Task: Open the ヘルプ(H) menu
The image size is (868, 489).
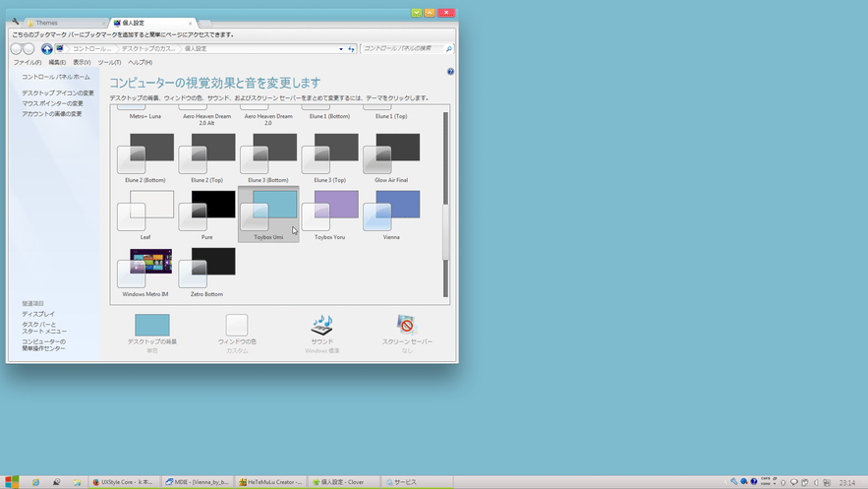Action: click(140, 63)
